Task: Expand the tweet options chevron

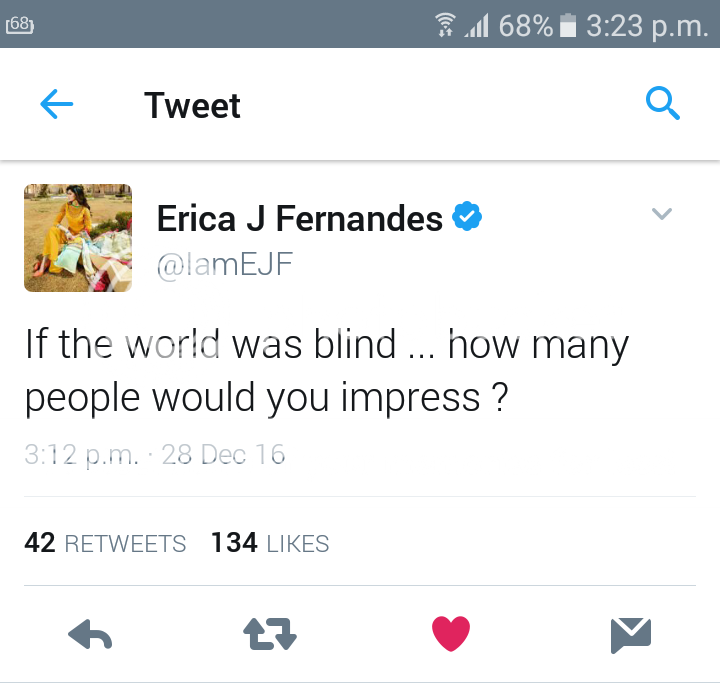Action: click(661, 213)
